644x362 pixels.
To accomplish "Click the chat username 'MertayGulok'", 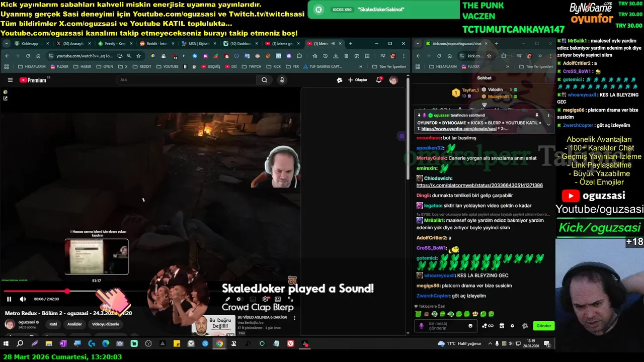I will click(x=431, y=158).
